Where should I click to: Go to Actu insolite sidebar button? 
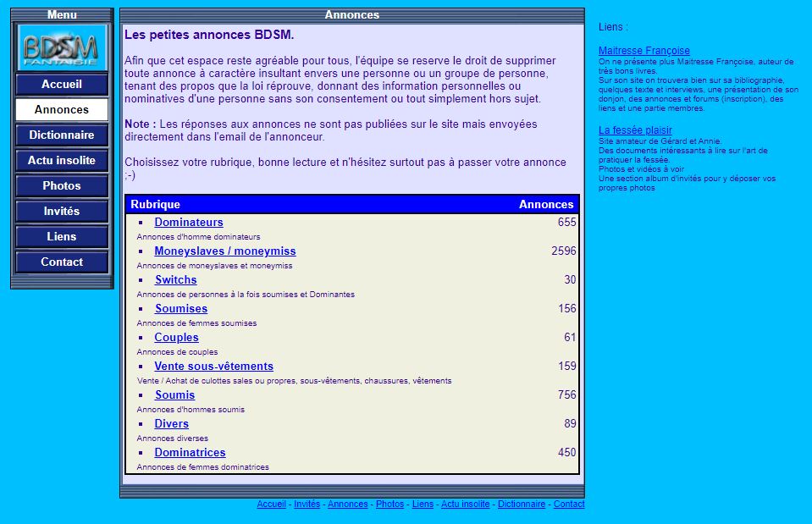[x=62, y=161]
